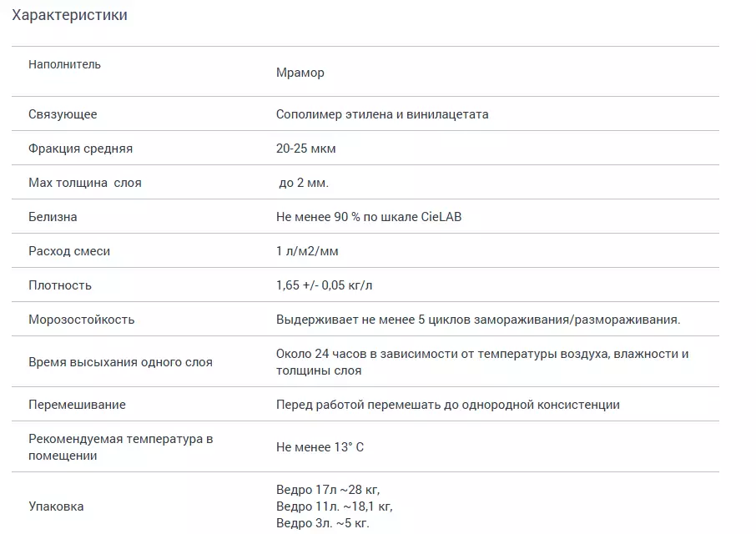Click the Расход смеси label
Viewport: 756px width, 534px height.
click(x=69, y=251)
